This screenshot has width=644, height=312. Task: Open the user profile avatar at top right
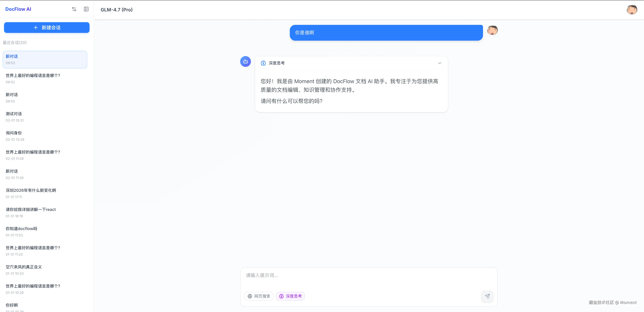pyautogui.click(x=632, y=10)
